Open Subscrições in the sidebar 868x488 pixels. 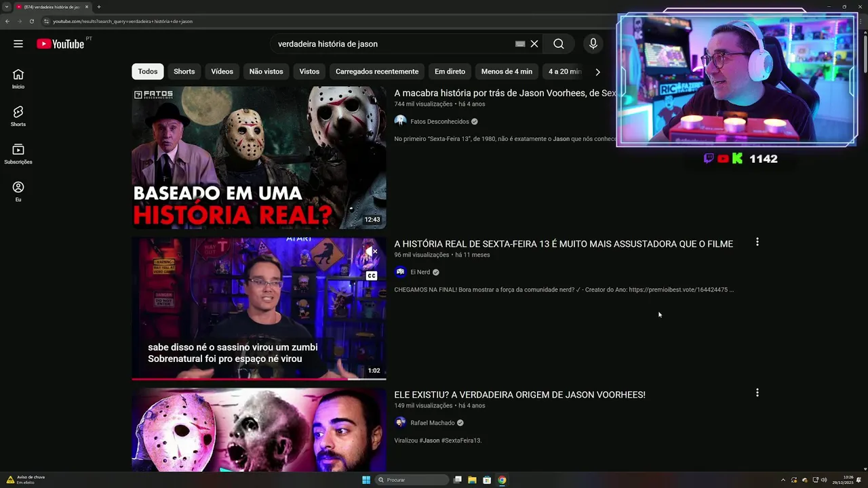point(18,154)
